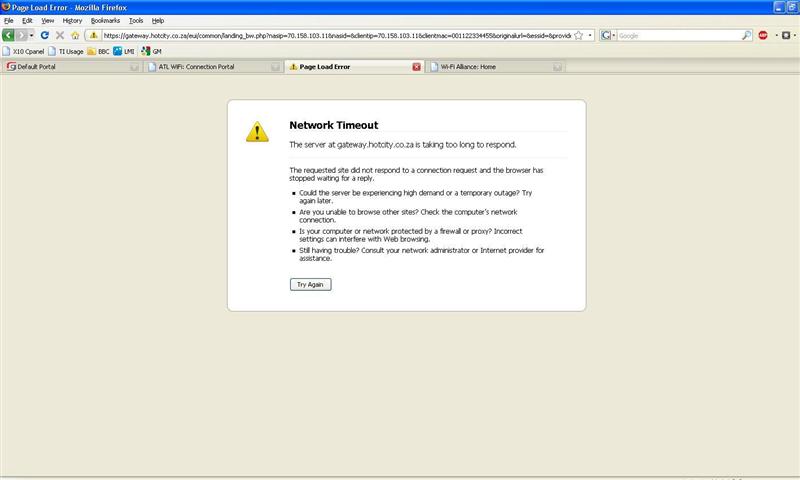This screenshot has width=800, height=480.
Task: Click the 'taking too long to respond' line
Action: pyautogui.click(x=403, y=145)
